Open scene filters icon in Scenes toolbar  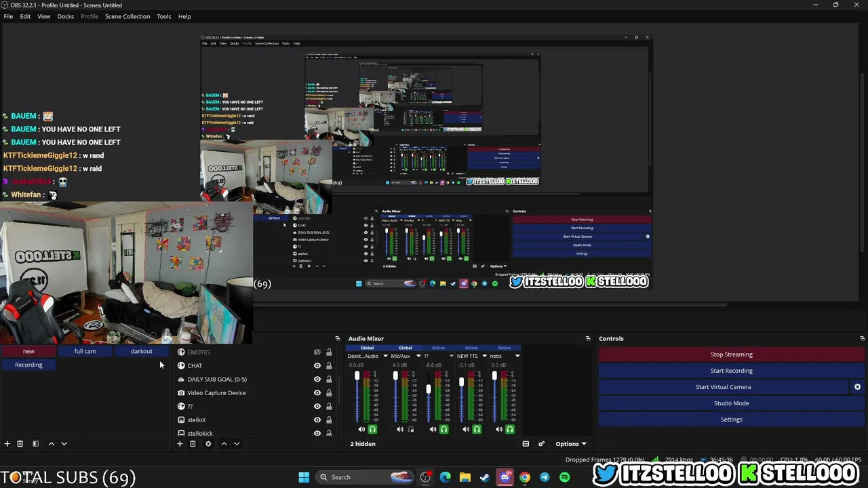point(36,444)
